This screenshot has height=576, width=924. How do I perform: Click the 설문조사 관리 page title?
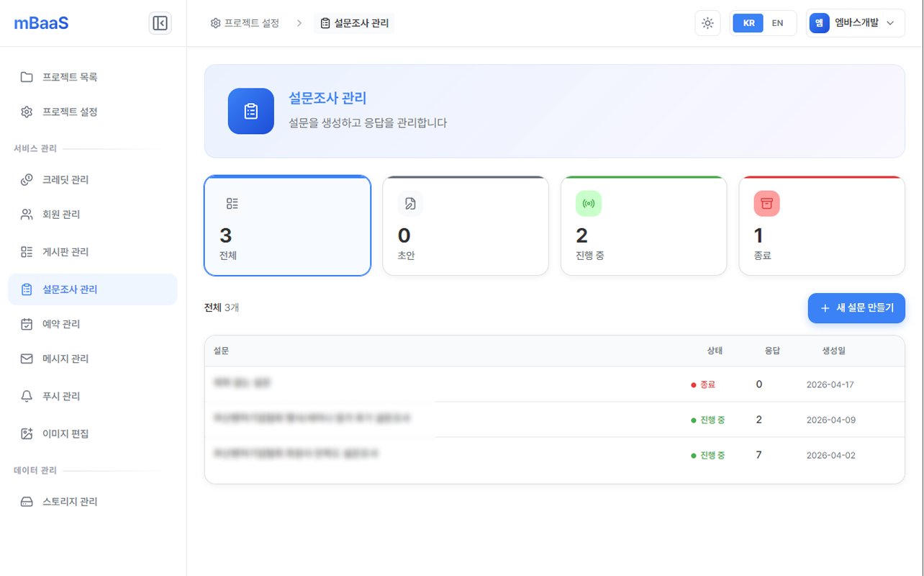[327, 99]
